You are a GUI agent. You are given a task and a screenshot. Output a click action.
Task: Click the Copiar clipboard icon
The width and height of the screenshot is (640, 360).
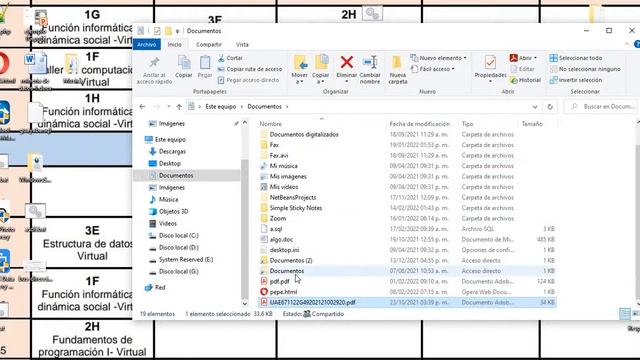(x=184, y=63)
